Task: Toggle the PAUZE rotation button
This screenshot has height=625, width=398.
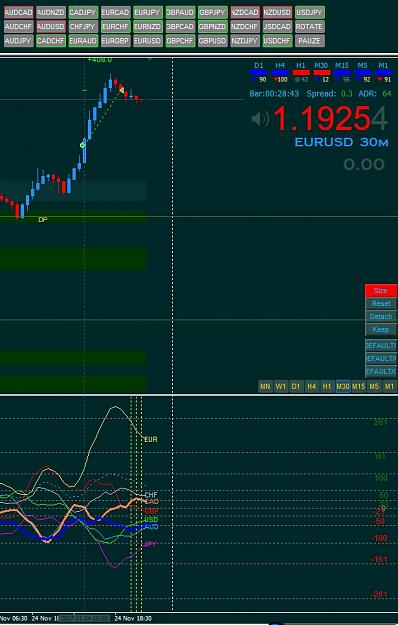Action: 310,41
